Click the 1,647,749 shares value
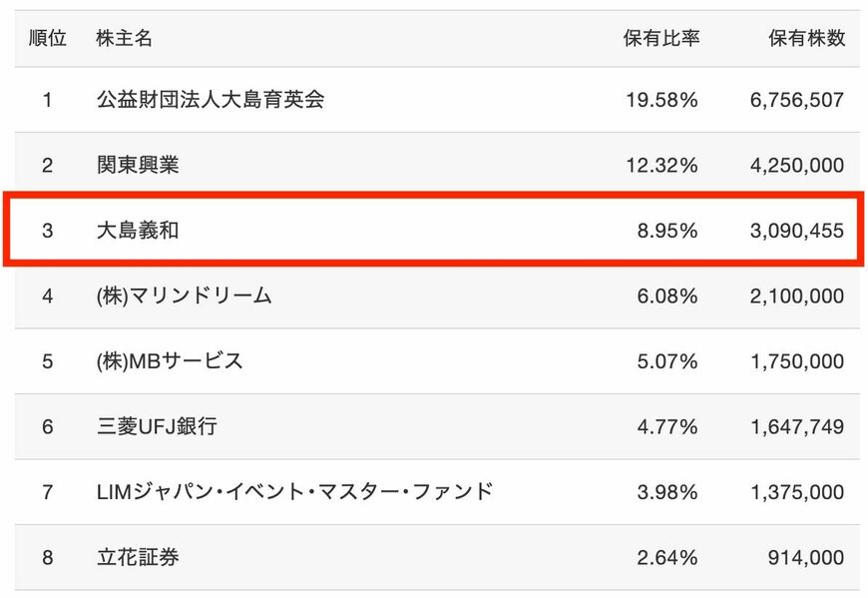 pyautogui.click(x=795, y=427)
